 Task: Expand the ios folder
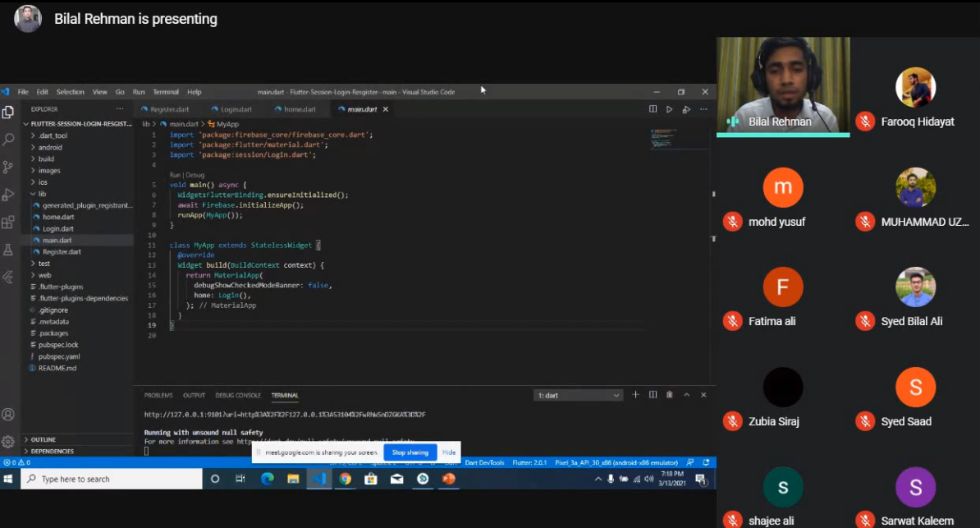pos(43,182)
